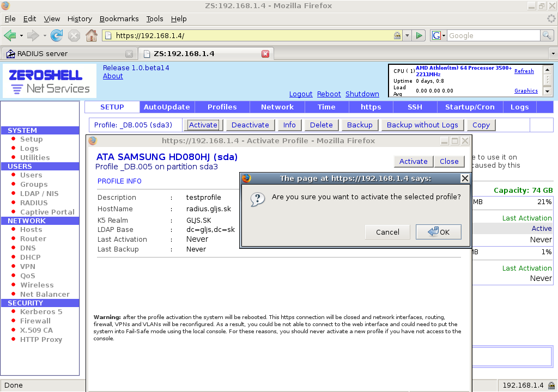Click the Google search magnifier icon

click(x=547, y=35)
